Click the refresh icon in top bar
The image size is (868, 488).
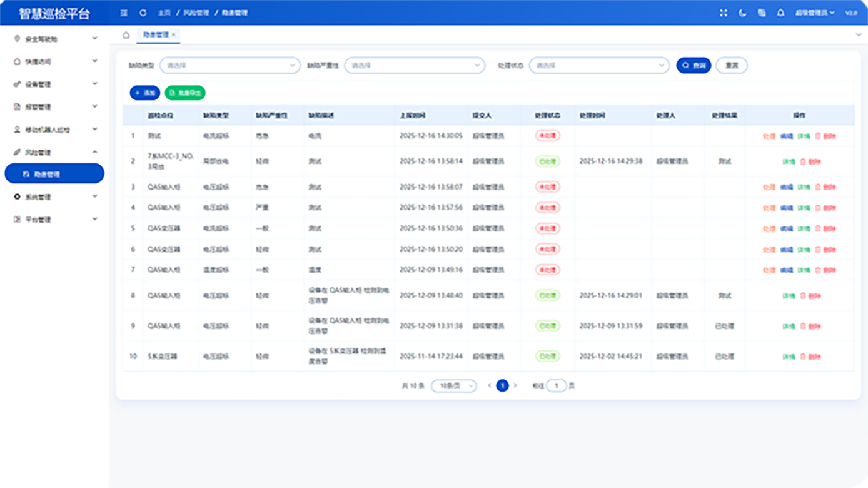click(x=143, y=13)
